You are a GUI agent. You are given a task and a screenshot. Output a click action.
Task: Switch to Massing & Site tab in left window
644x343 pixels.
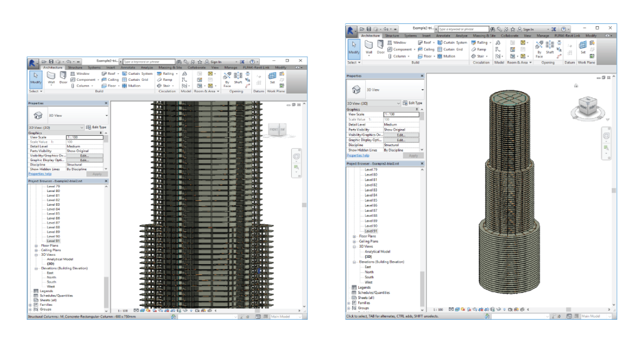point(170,67)
